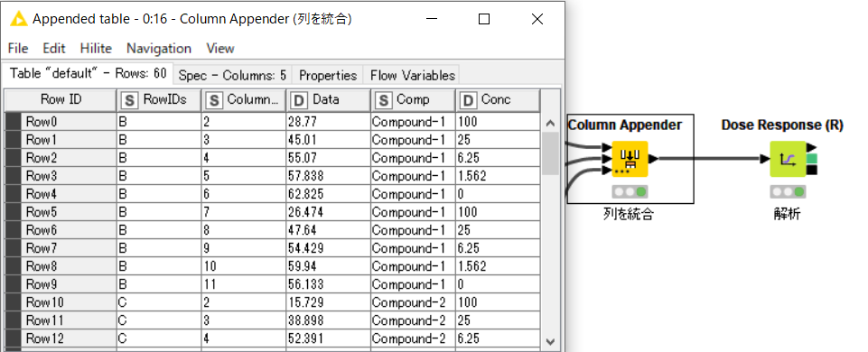Viewport: 868px width, 352px height.
Task: Click the Data cell 57.838
Action: click(328, 176)
